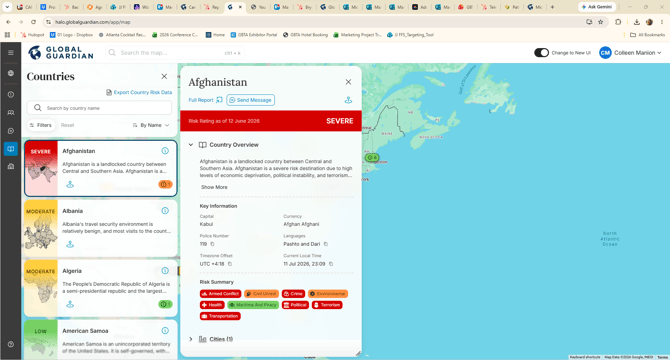Toggle the Change to New UI switch
Image resolution: width=670 pixels, height=360 pixels.
(x=541, y=53)
